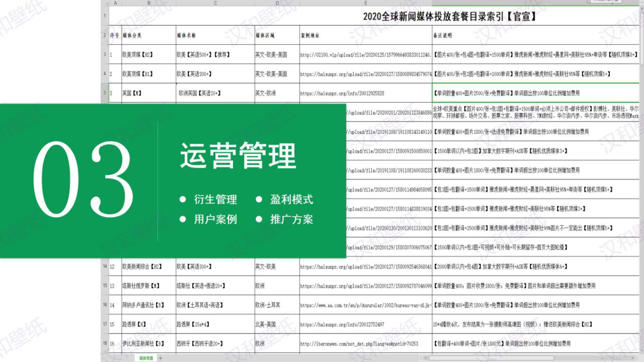Select cell 欧美顶媒【H2】
The width and height of the screenshot is (644, 362).
point(149,54)
